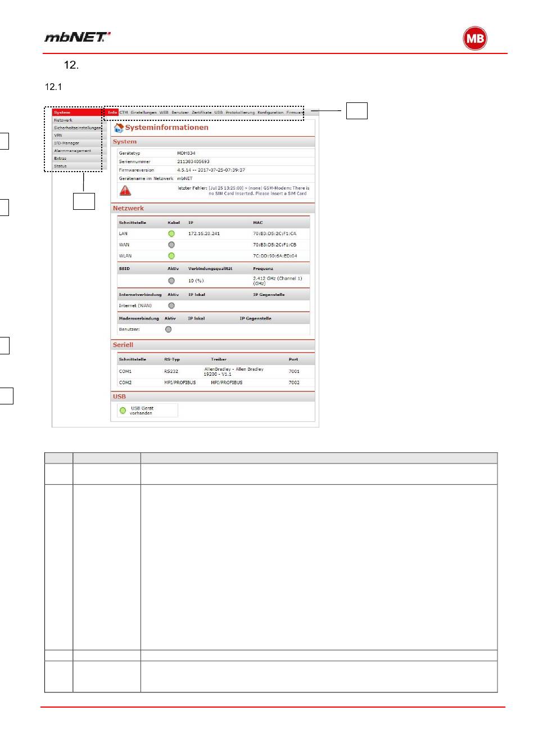This screenshot has height=756, width=534.
Task: Click the Seriennummer value 211383405693
Action: point(193,161)
